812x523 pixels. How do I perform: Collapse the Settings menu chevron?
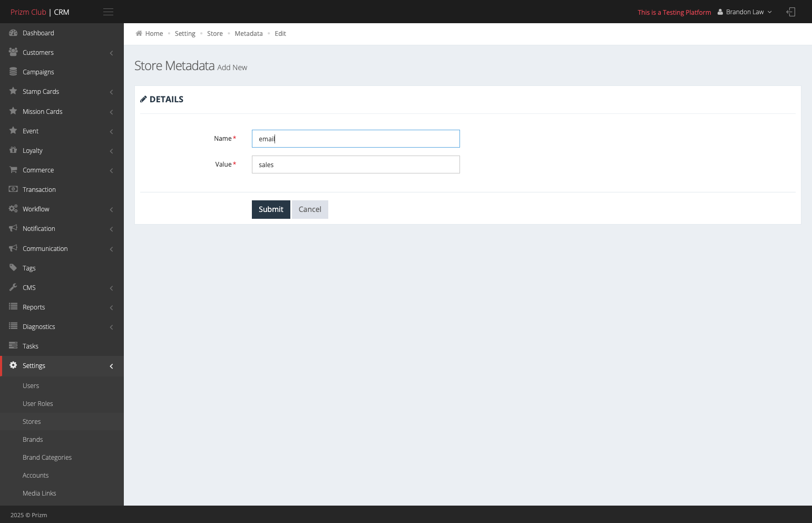(x=111, y=366)
